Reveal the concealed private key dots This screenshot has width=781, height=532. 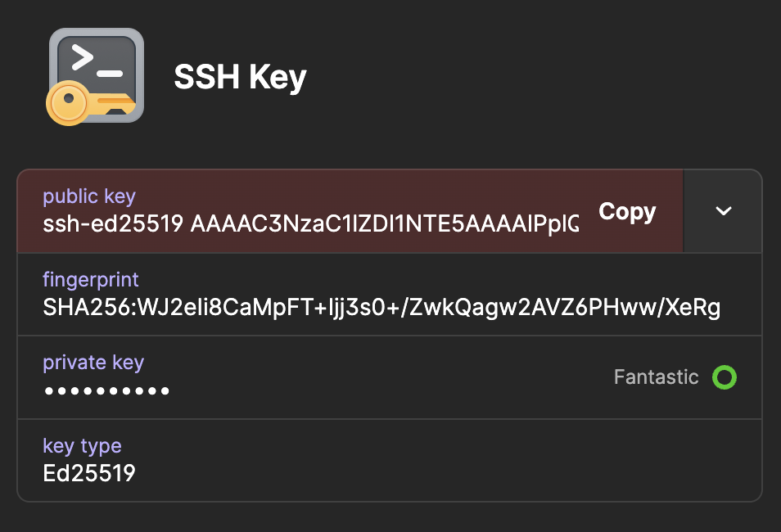click(106, 391)
